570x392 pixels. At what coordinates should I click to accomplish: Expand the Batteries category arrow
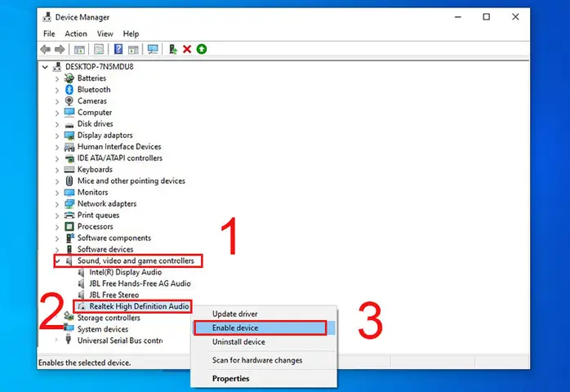pos(57,78)
